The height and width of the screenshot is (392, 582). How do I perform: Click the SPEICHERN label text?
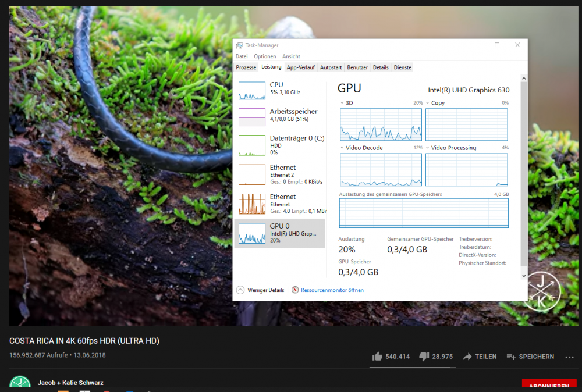537,357
